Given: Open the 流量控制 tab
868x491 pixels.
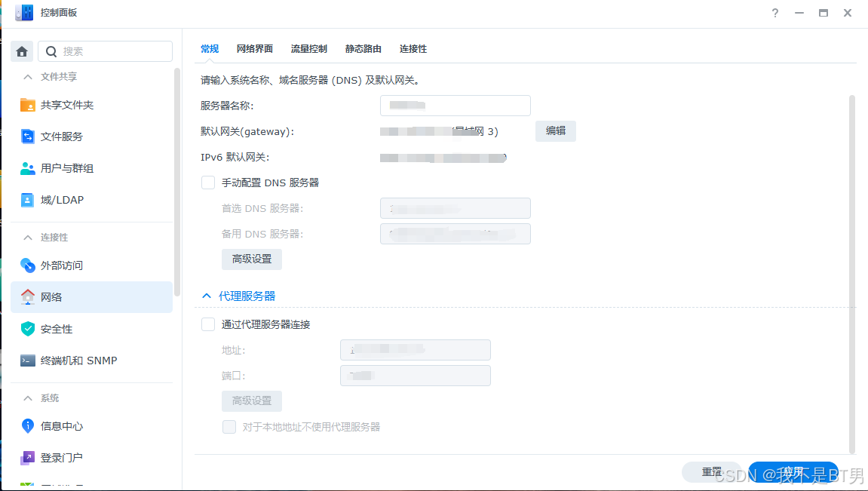Looking at the screenshot, I should [308, 48].
